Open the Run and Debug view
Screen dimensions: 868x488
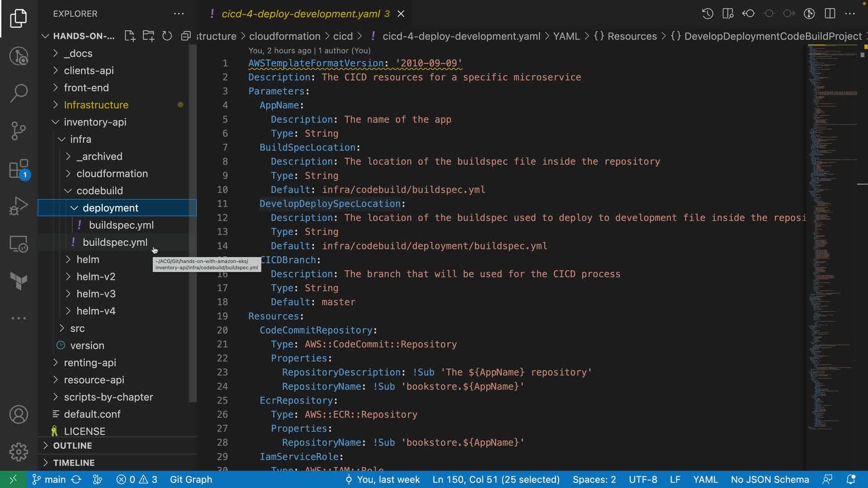pyautogui.click(x=19, y=206)
